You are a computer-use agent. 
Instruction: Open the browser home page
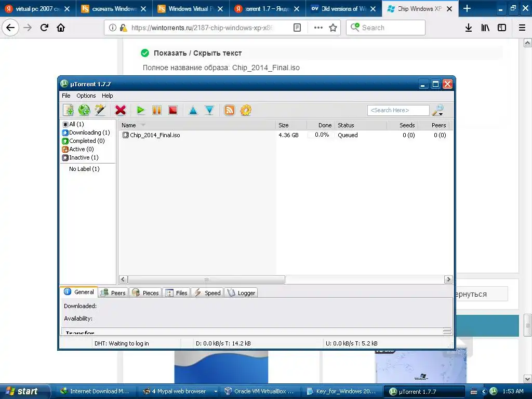click(61, 28)
